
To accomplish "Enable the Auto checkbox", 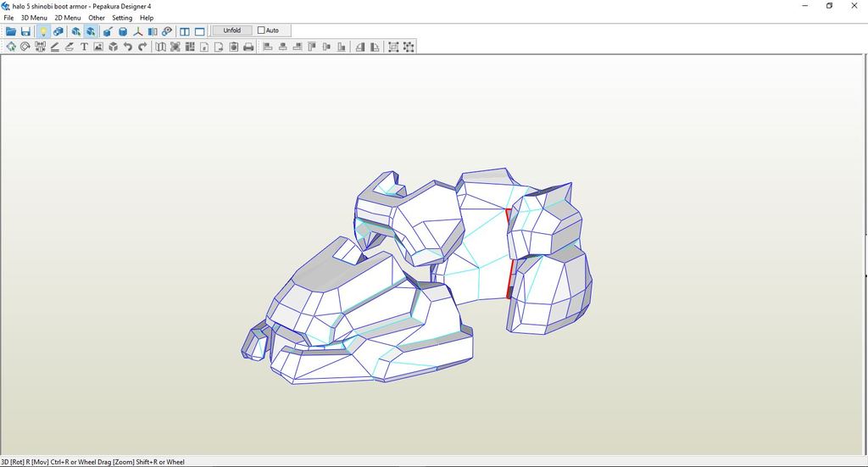I will 261,31.
